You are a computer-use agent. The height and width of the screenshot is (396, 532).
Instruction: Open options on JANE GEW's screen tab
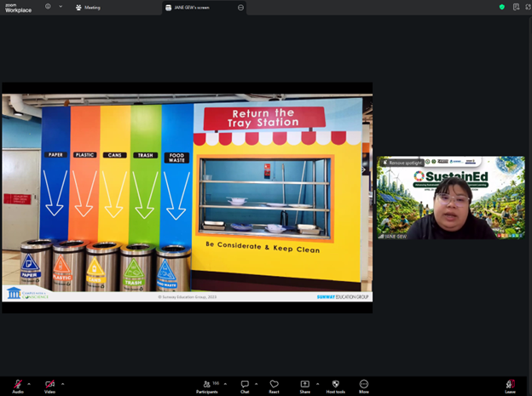(x=240, y=7)
